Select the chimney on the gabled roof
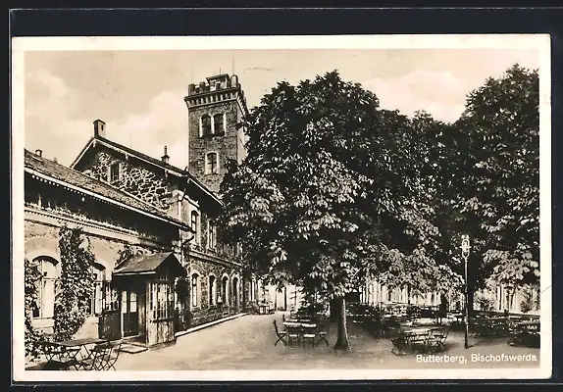Image resolution: width=563 pixels, height=392 pixels. pyautogui.click(x=99, y=128)
